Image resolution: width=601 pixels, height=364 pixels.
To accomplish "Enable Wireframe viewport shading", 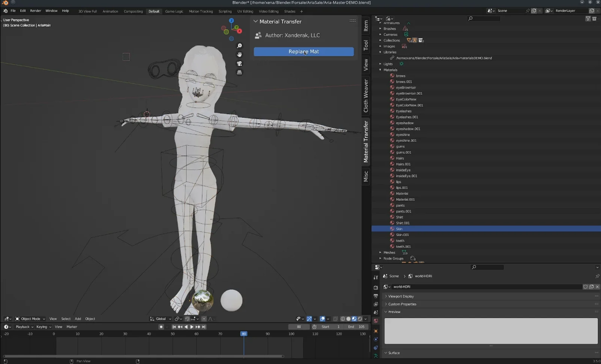I will pos(343,319).
